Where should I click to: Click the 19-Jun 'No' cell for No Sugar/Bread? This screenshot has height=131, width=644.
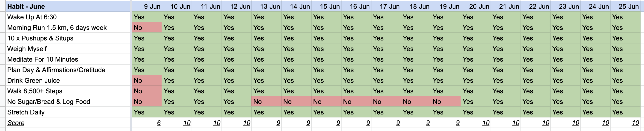point(446,102)
